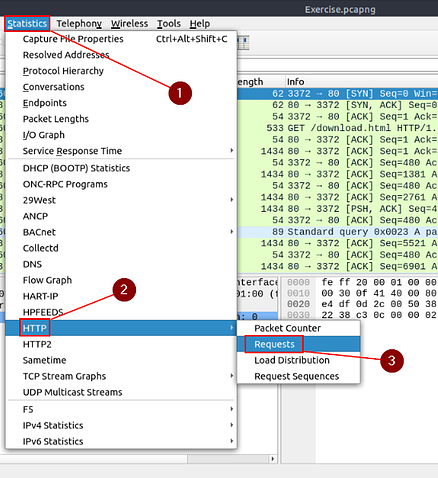This screenshot has height=478, width=438.
Task: Open the Flow Graph
Action: pos(121,280)
